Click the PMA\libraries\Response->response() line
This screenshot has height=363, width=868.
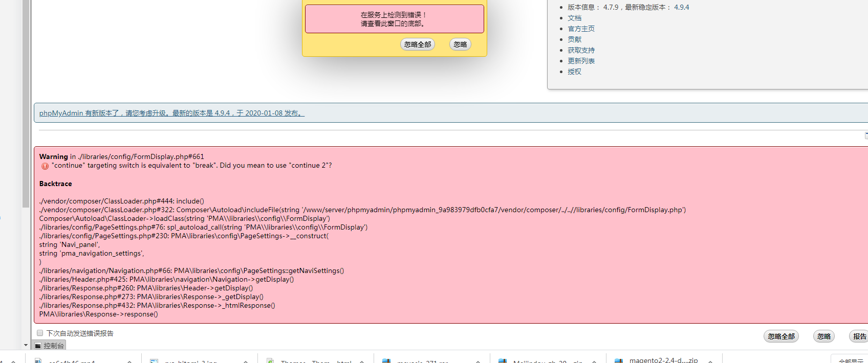coord(99,314)
